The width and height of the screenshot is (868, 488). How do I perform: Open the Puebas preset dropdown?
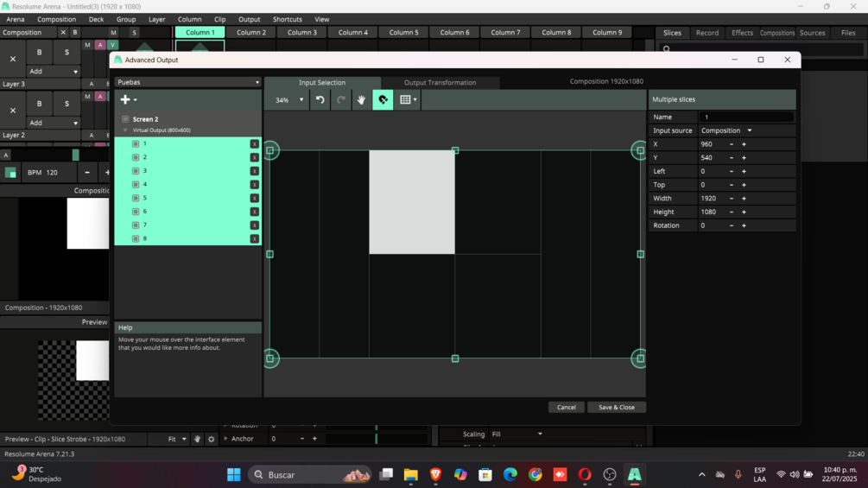click(187, 82)
